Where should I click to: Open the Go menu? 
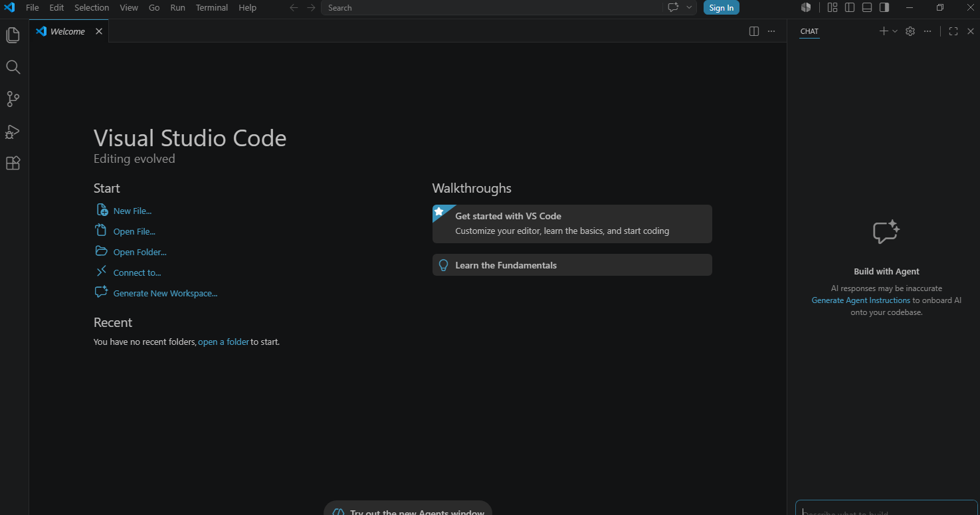[x=154, y=8]
